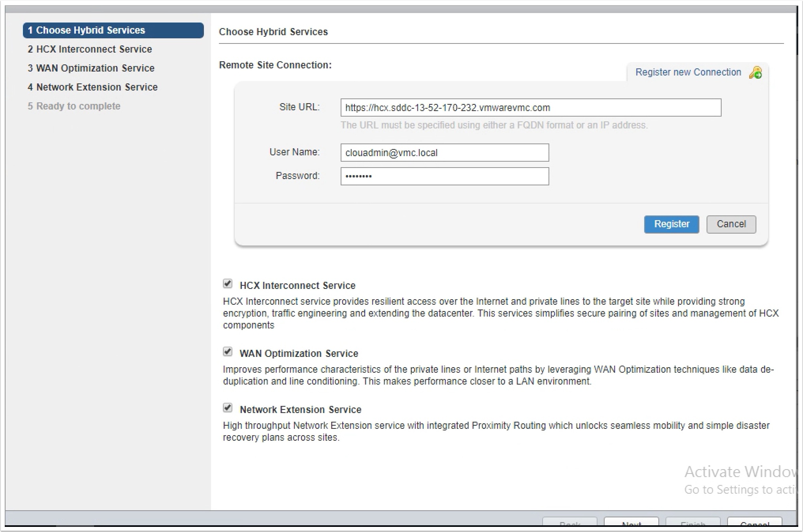Open Register new Connection link
This screenshot has width=803, height=532.
coord(688,72)
